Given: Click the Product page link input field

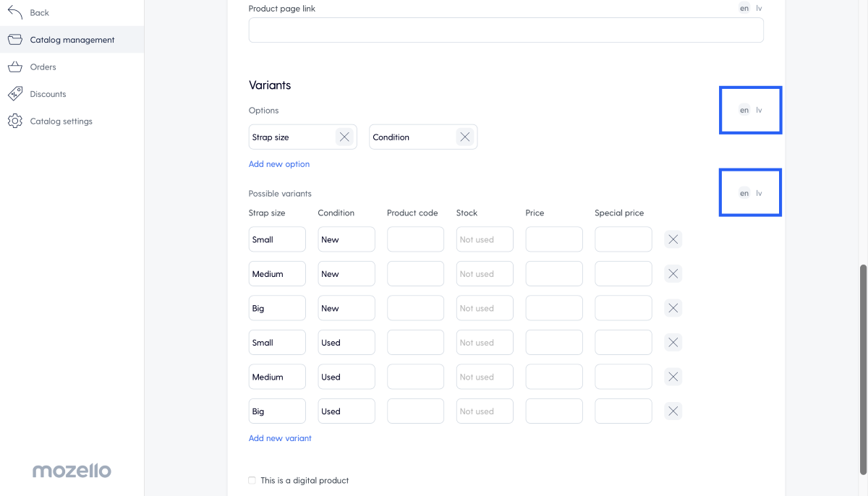Looking at the screenshot, I should (x=506, y=30).
